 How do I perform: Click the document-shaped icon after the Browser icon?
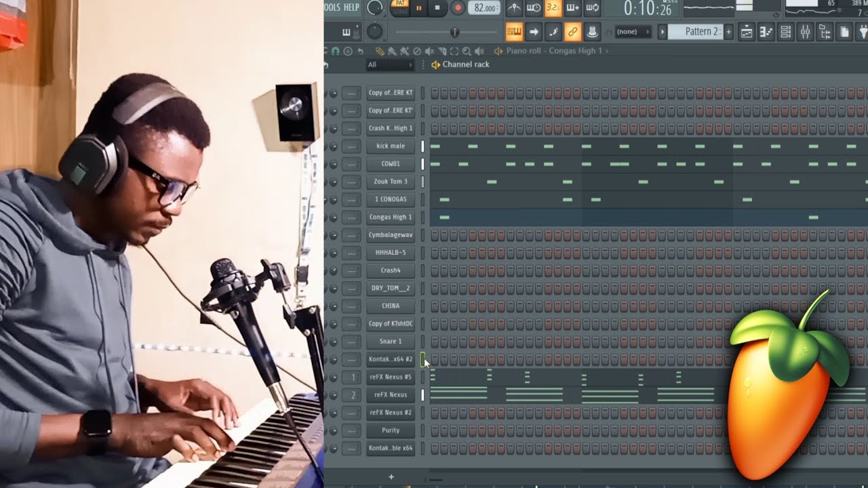845,32
